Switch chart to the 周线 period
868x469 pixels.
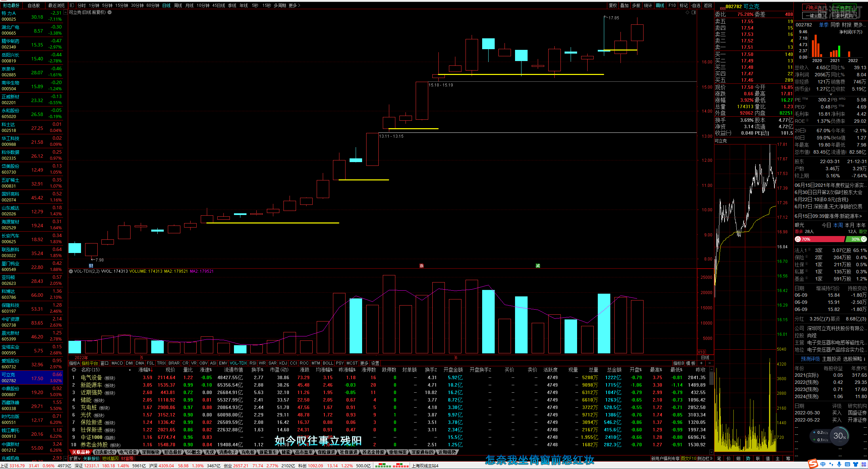tap(178, 5)
